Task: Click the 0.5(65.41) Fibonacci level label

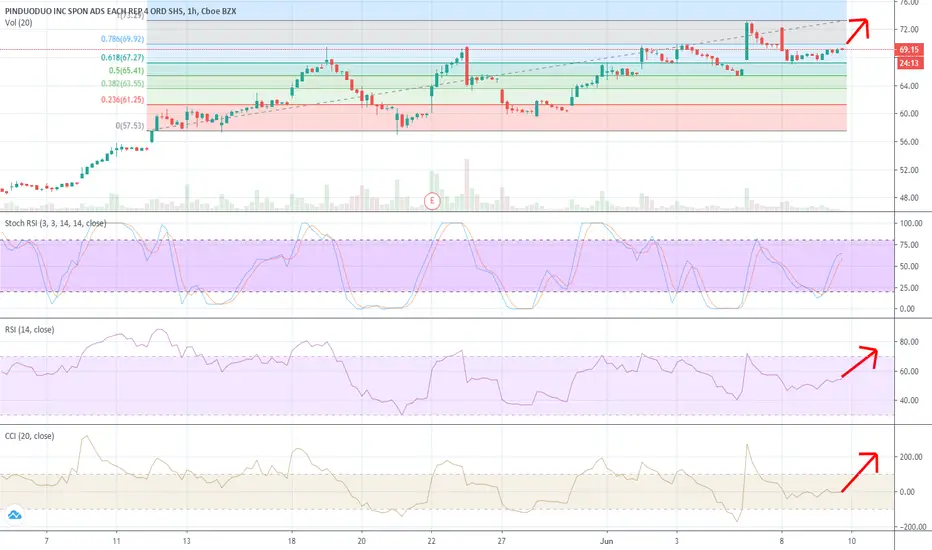Action: (x=126, y=71)
